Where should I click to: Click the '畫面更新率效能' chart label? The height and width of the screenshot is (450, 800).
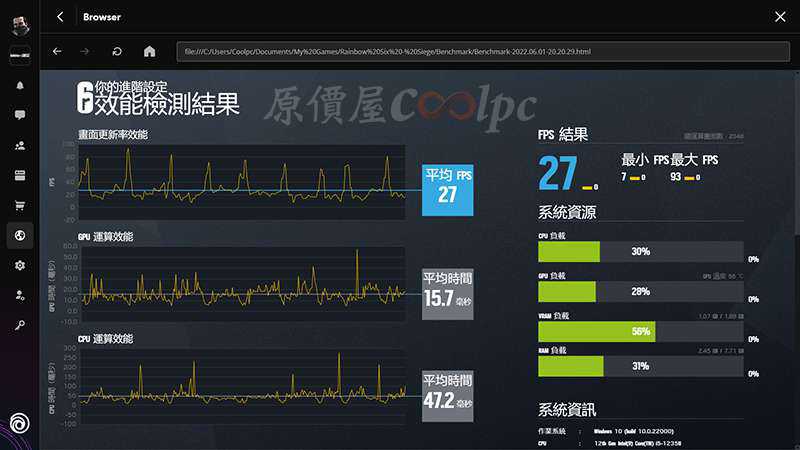(x=113, y=135)
